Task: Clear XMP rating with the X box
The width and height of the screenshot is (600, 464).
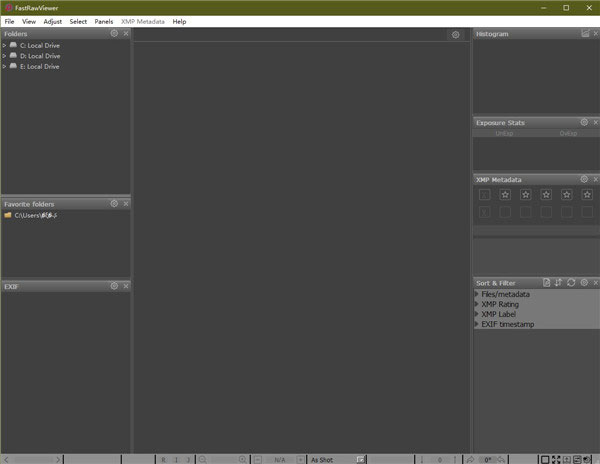Action: click(x=484, y=195)
